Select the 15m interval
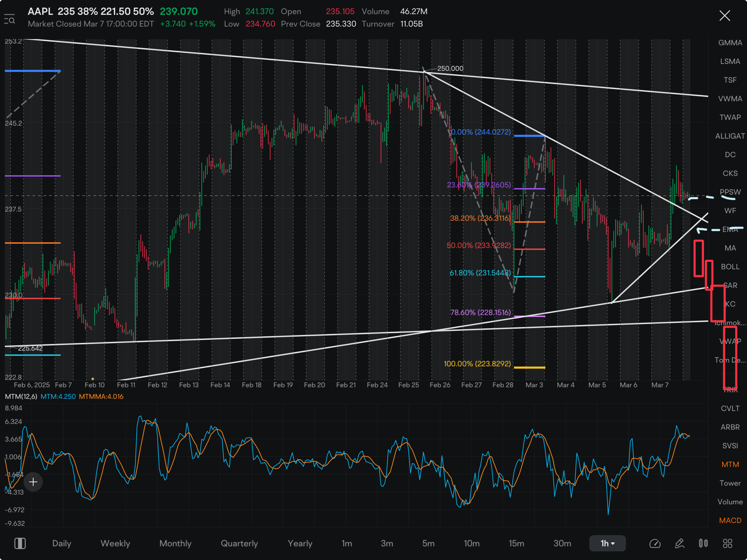 coord(516,543)
